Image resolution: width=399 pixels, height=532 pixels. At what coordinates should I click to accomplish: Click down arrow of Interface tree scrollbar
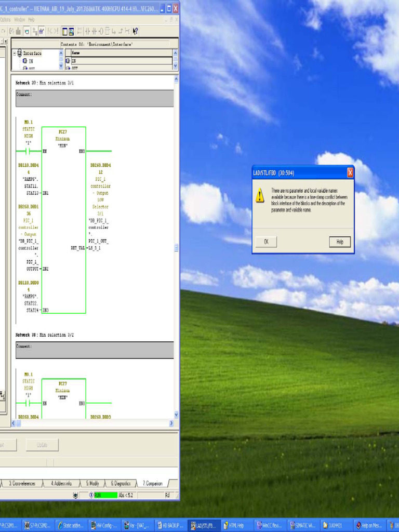click(61, 66)
